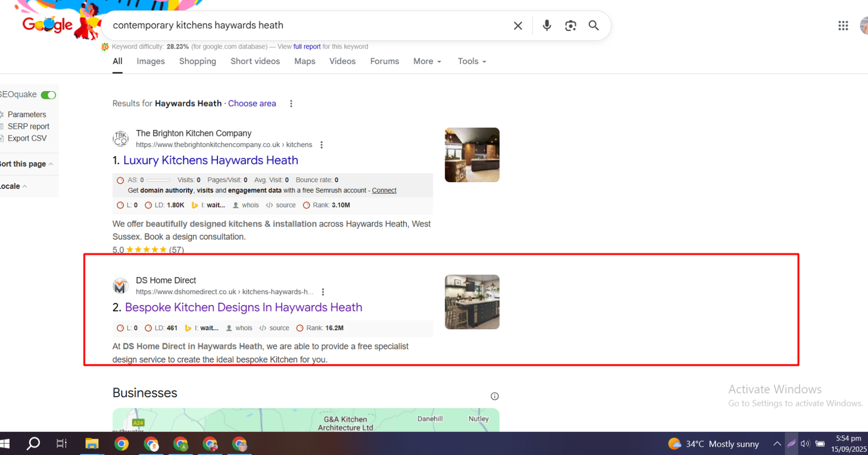
Task: Open options menu for DS Home Direct result
Action: click(x=323, y=292)
